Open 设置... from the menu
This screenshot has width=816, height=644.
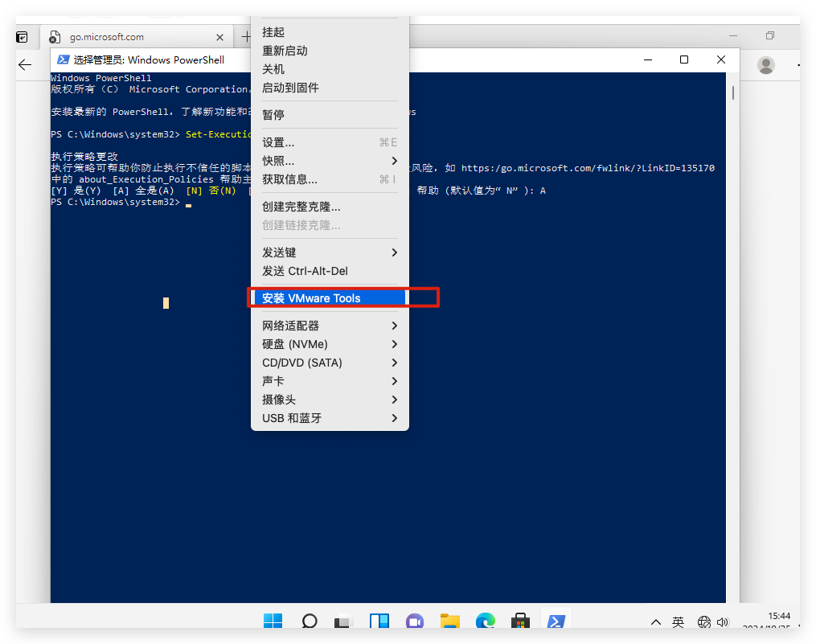[330, 142]
